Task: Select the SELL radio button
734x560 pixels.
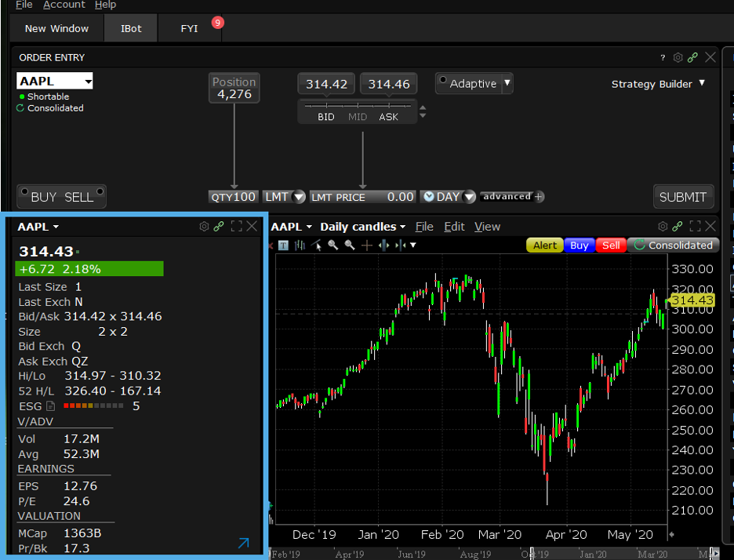Action: coord(100,191)
